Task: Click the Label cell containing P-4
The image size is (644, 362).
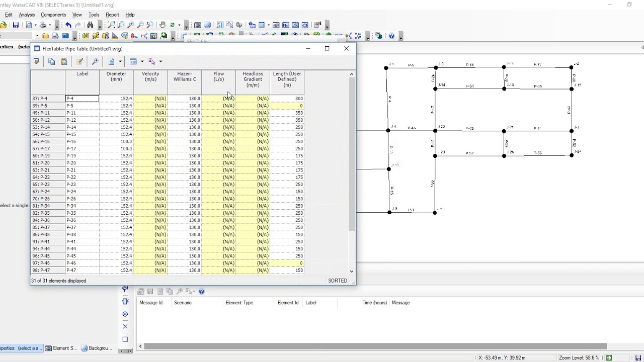Action: (82, 99)
